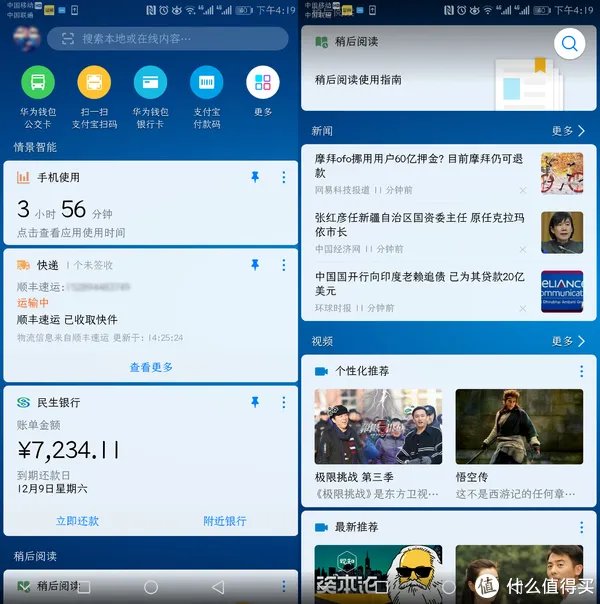Tap the NFC status icon on left screen

click(151, 10)
